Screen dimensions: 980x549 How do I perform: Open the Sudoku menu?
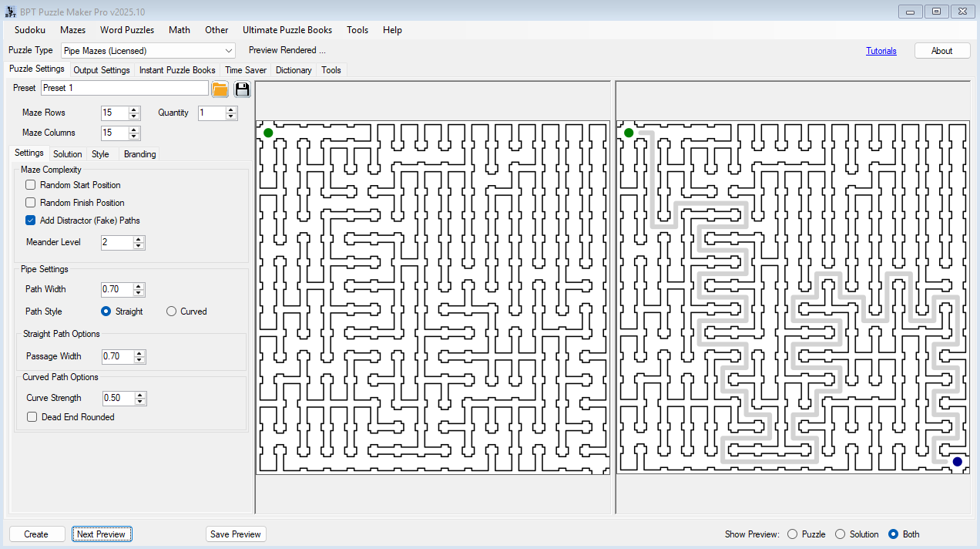pyautogui.click(x=30, y=30)
